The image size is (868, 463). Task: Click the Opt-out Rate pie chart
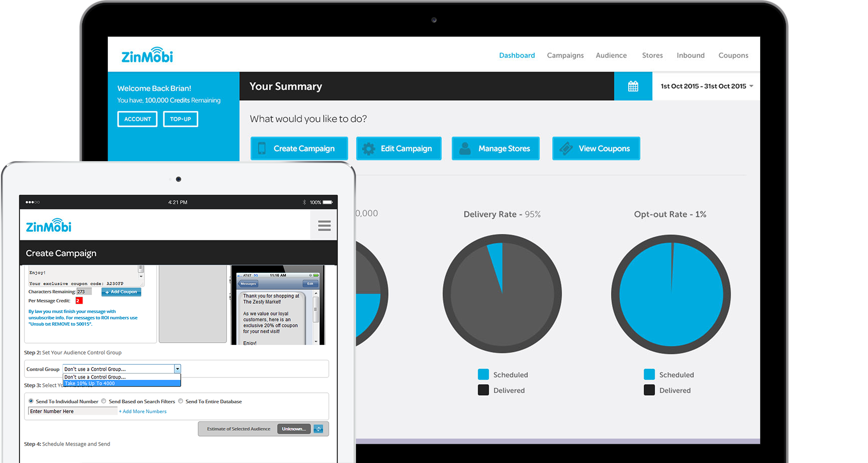(670, 294)
